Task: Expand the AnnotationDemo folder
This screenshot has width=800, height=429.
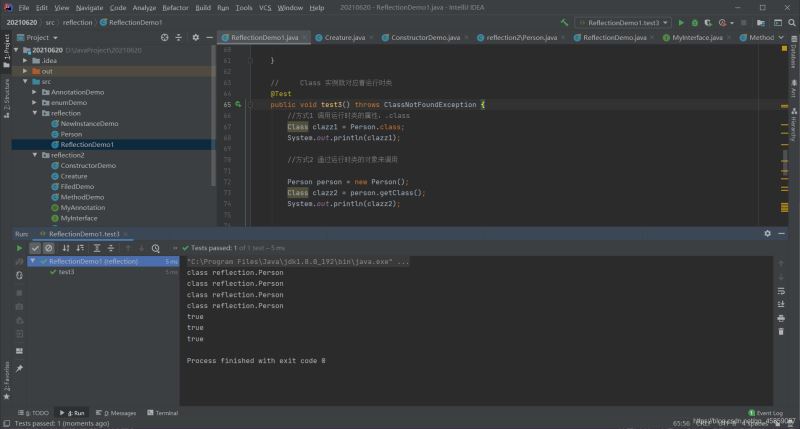Action: tap(34, 92)
